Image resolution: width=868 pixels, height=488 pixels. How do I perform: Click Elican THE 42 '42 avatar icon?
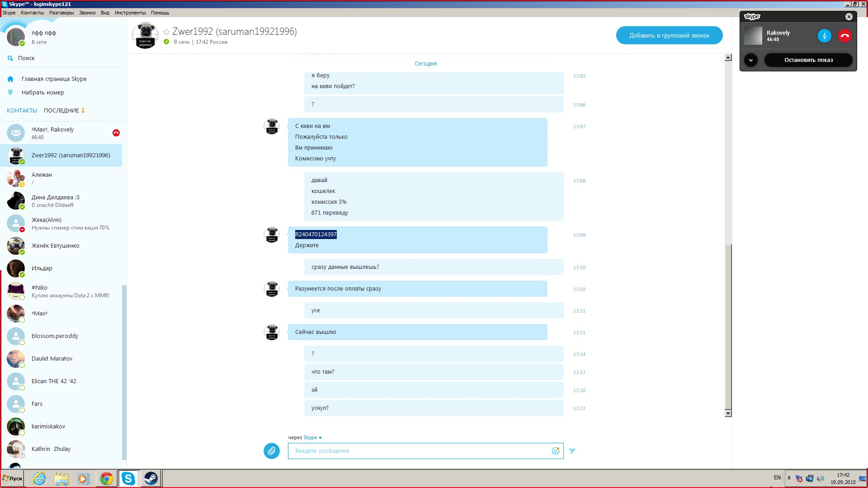coord(16,381)
